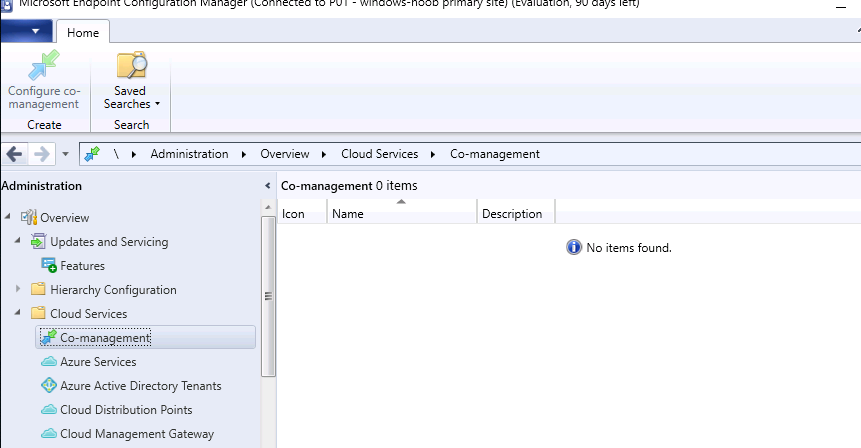Screen dimensions: 861x448
Task: Select Features in the tree
Action: (82, 266)
